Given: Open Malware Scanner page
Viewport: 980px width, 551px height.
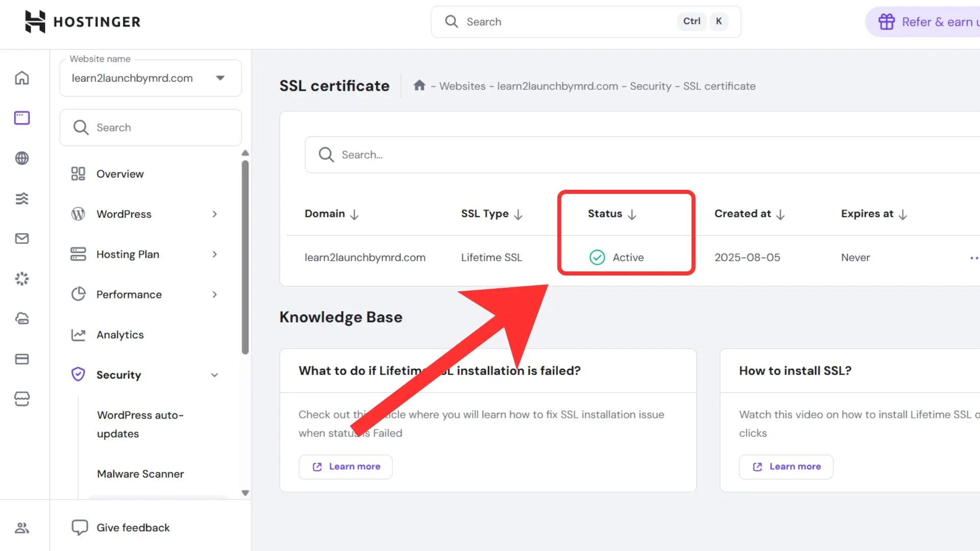Looking at the screenshot, I should [x=140, y=474].
